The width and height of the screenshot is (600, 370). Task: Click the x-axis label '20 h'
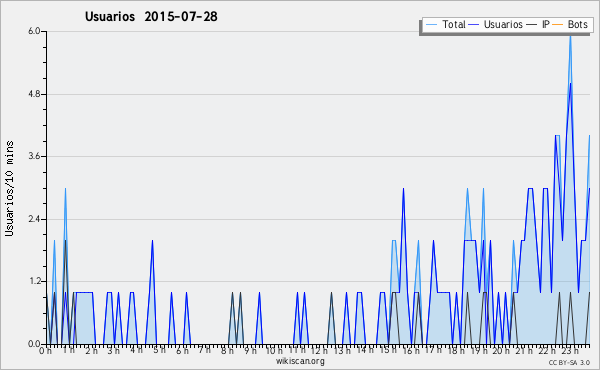(501, 351)
